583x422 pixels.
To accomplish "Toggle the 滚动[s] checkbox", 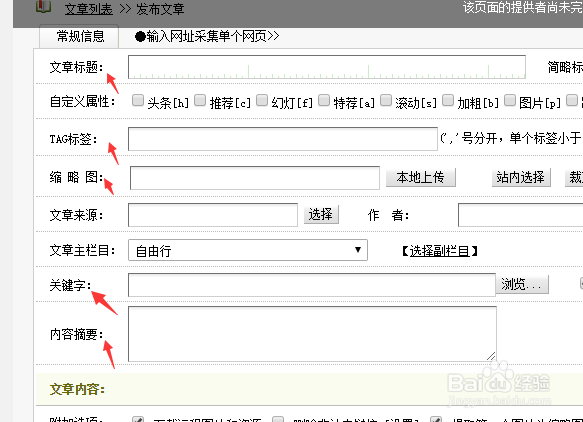I will tap(386, 100).
